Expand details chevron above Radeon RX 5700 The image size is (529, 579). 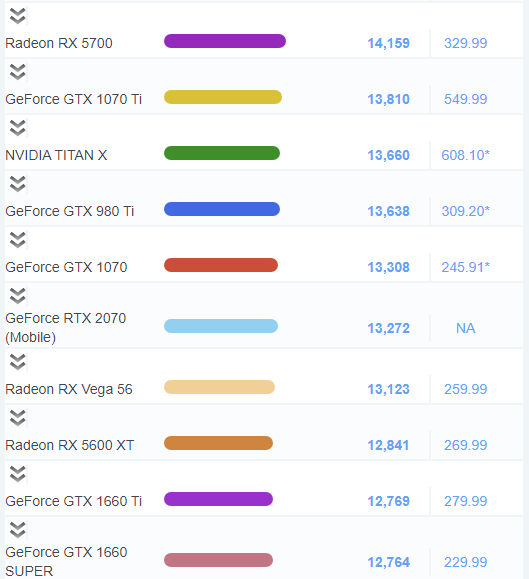(17, 16)
